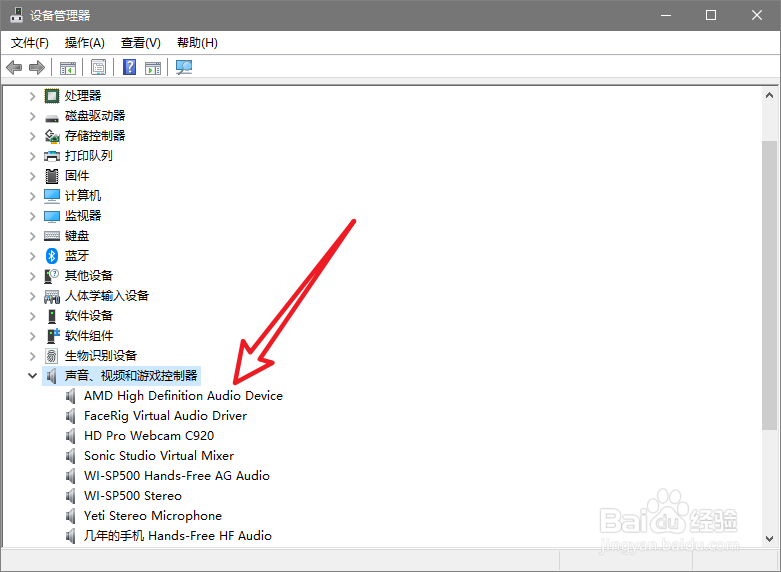Image resolution: width=781 pixels, height=572 pixels.
Task: Click the firmware category icon
Action: pos(52,176)
